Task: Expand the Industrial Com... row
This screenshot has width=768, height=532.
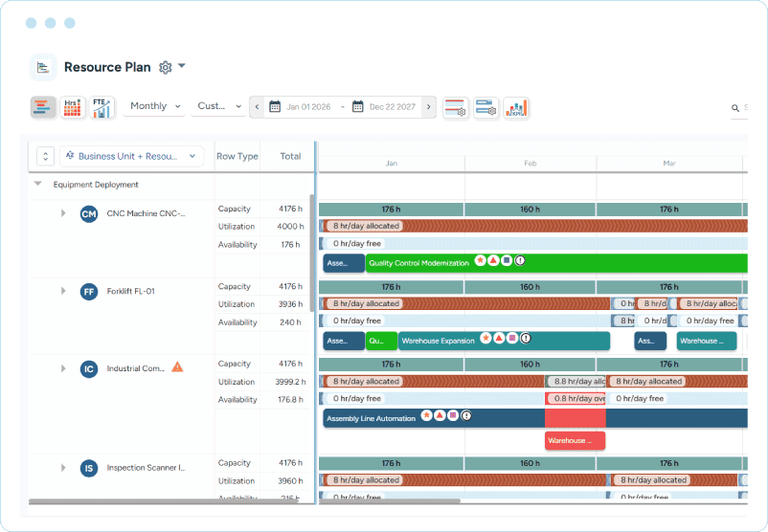Action: 63,368
